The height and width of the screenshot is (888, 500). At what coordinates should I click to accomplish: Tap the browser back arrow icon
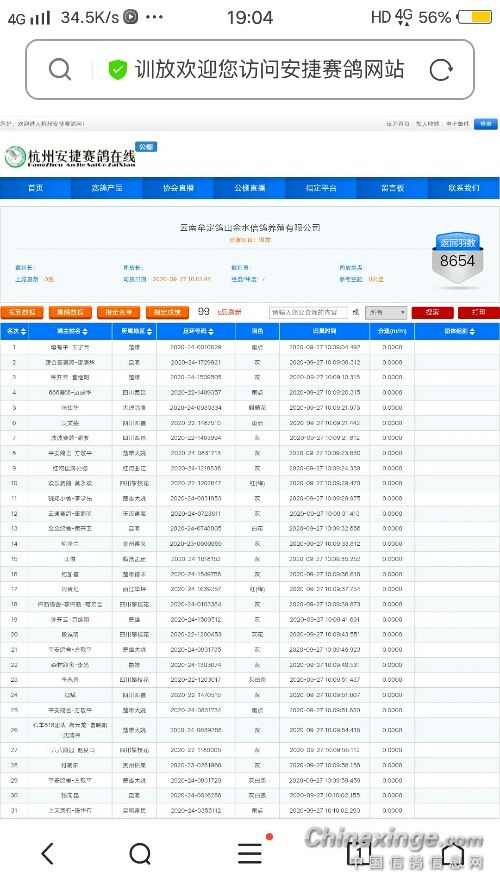(x=48, y=853)
